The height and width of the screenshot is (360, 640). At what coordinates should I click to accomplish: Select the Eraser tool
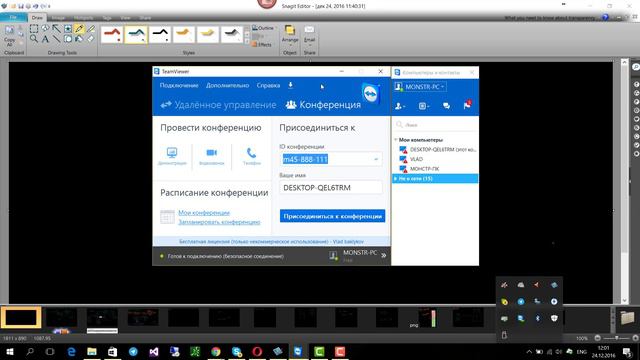pyautogui.click(x=91, y=39)
